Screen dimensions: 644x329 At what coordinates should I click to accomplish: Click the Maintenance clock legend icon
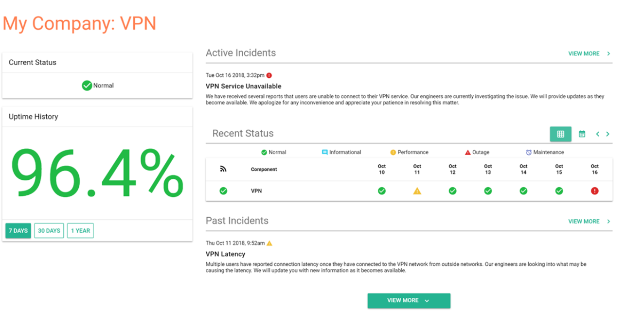[x=528, y=152]
